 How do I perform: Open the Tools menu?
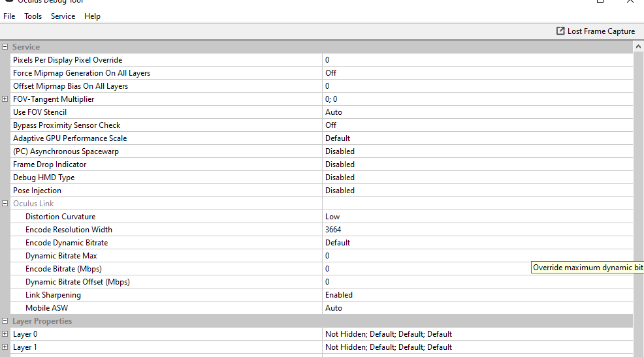[33, 16]
